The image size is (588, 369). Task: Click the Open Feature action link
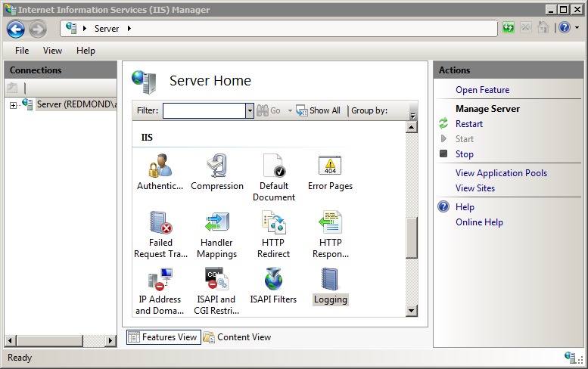tap(482, 90)
